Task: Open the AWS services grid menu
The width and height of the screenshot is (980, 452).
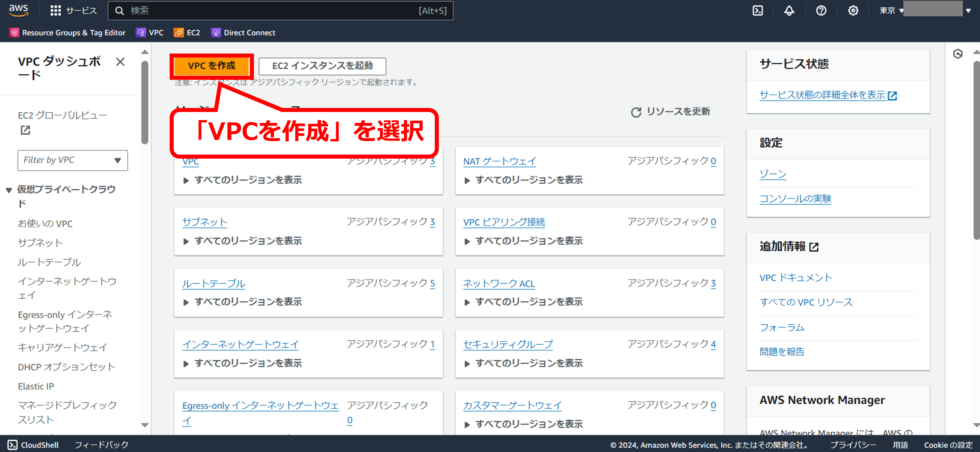Action: [55, 11]
